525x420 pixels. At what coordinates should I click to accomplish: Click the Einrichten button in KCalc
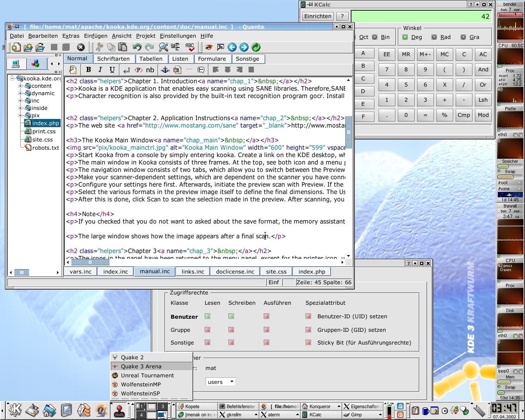tap(318, 16)
